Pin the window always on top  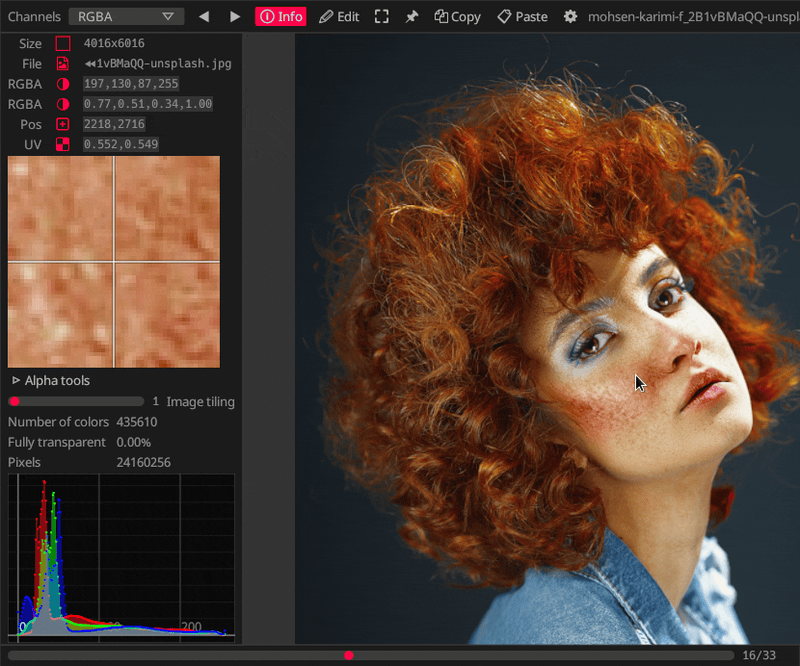(x=412, y=16)
